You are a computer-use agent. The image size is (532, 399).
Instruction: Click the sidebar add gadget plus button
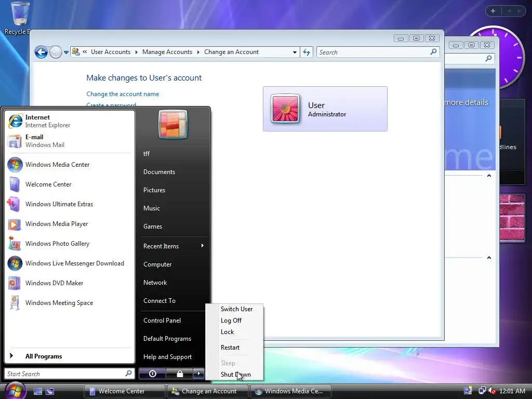point(493,11)
